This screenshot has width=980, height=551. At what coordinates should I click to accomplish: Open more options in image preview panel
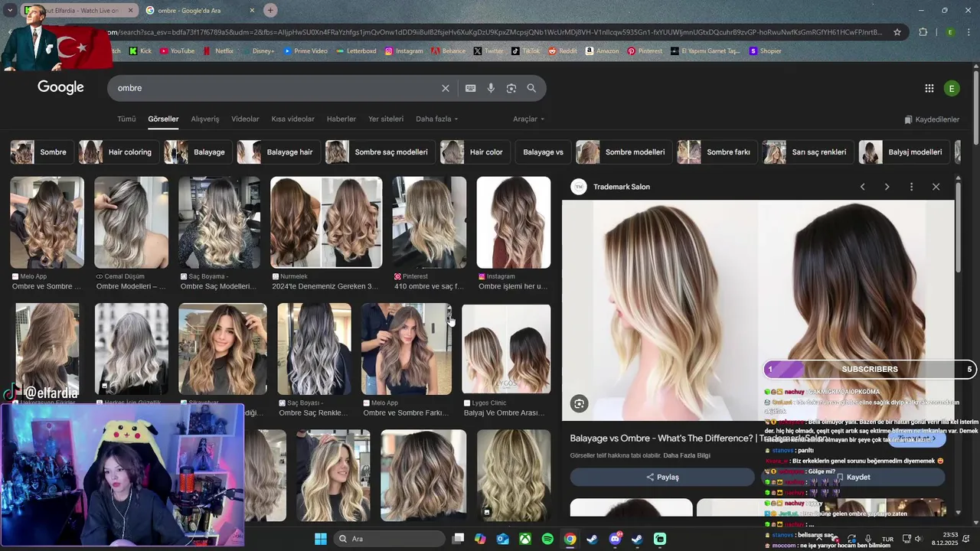911,187
